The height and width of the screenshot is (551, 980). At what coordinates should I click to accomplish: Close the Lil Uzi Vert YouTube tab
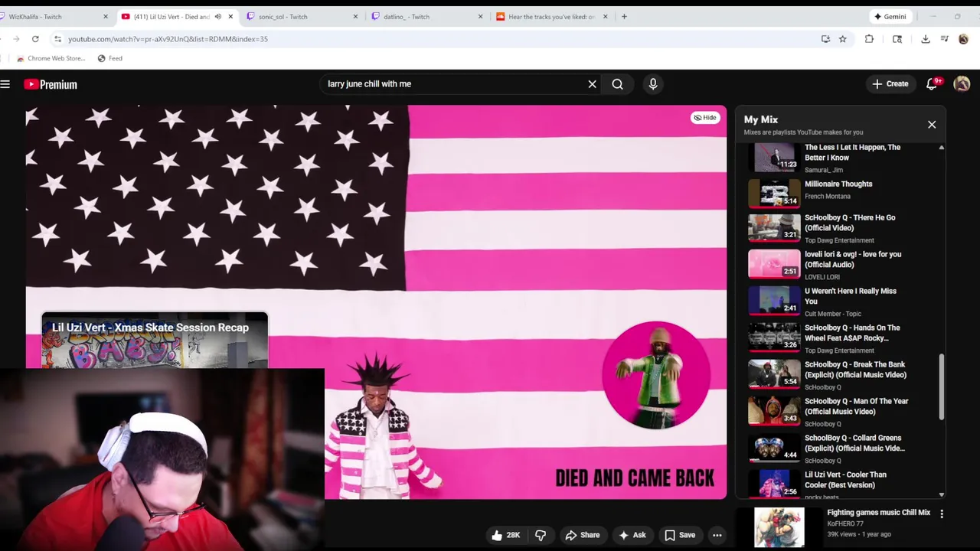tap(230, 16)
